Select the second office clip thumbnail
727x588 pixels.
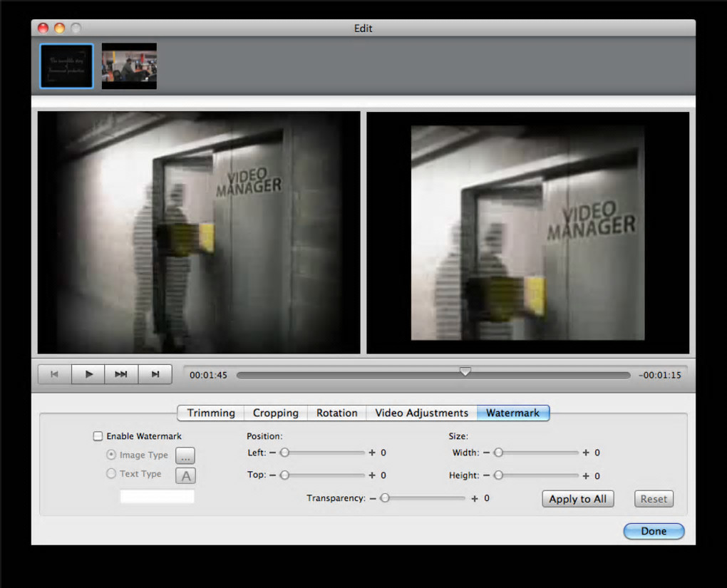coord(129,66)
